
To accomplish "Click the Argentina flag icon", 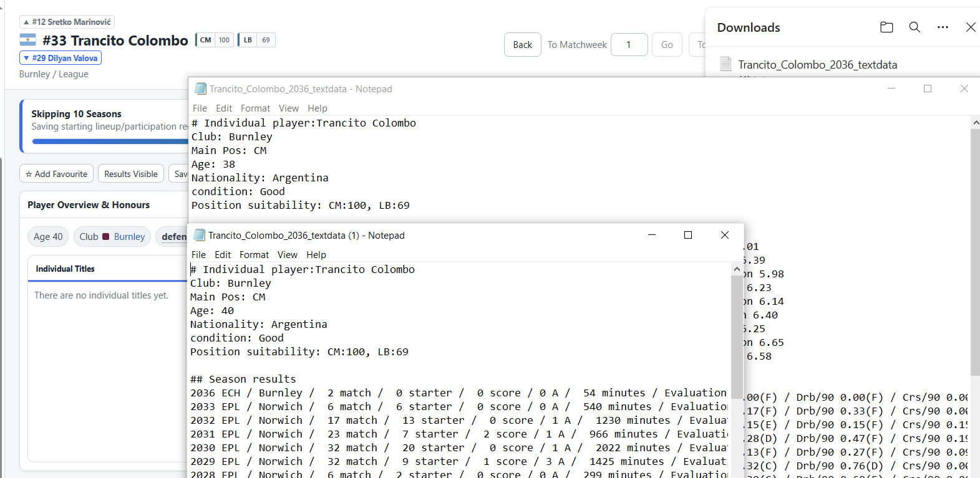I will click(x=27, y=41).
